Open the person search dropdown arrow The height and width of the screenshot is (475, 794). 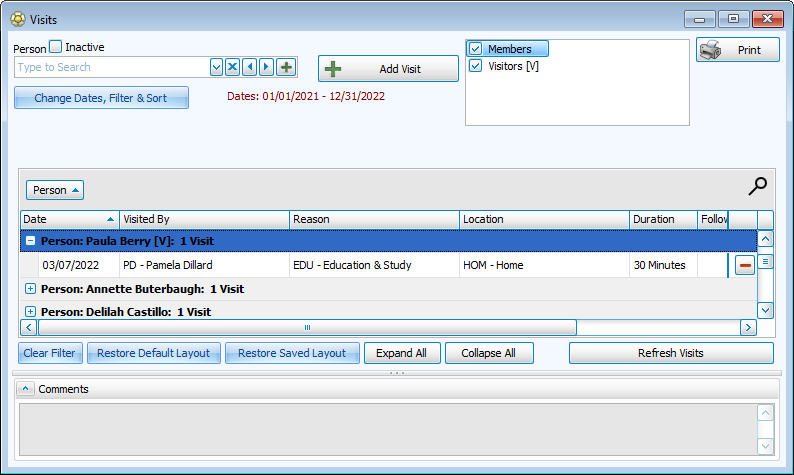(x=216, y=67)
